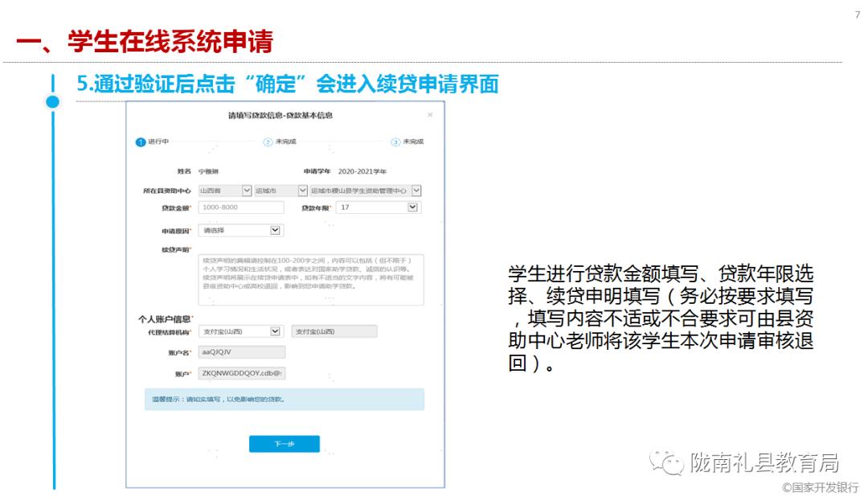Viewport: 868px width, 501px height.
Task: Click the blue timeline dot beside the heading
Action: click(52, 102)
